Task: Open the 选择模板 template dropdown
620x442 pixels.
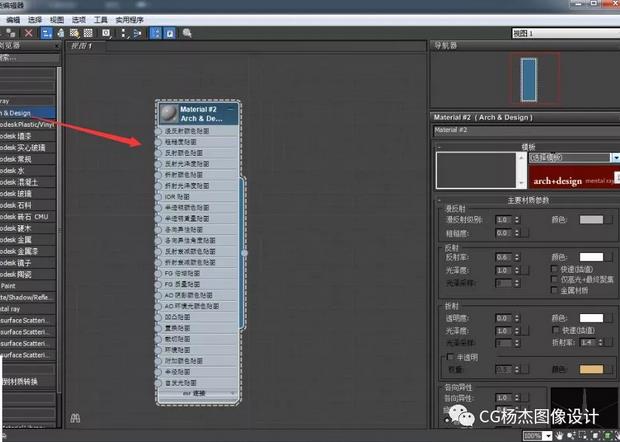Action: (x=574, y=158)
